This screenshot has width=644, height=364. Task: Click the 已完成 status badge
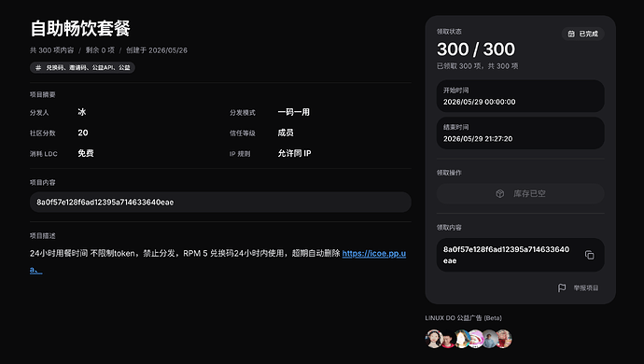point(582,34)
